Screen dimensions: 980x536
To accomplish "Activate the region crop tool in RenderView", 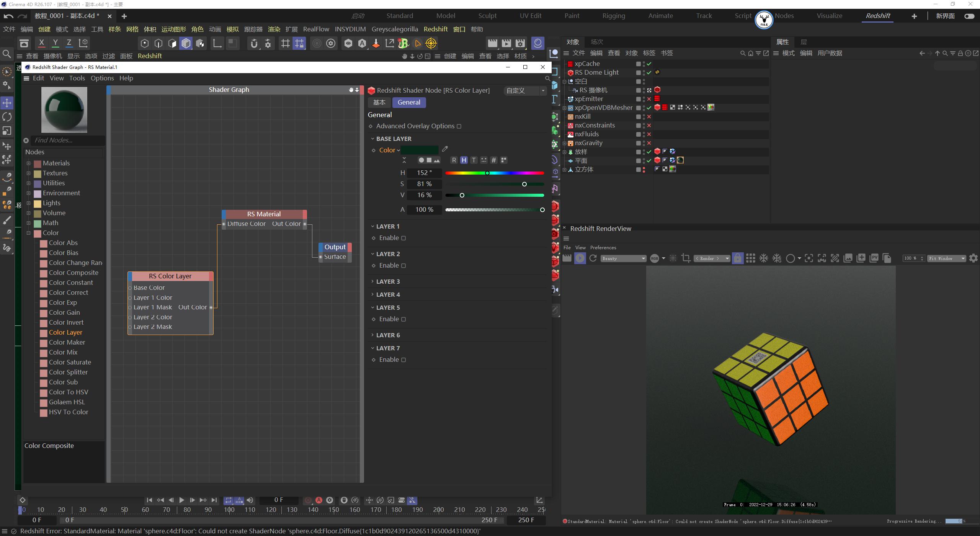I will (686, 258).
